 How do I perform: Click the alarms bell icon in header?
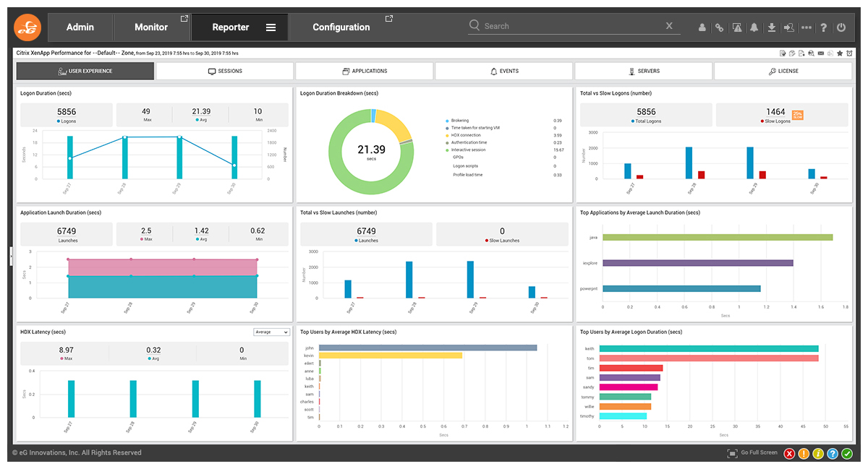tap(754, 27)
